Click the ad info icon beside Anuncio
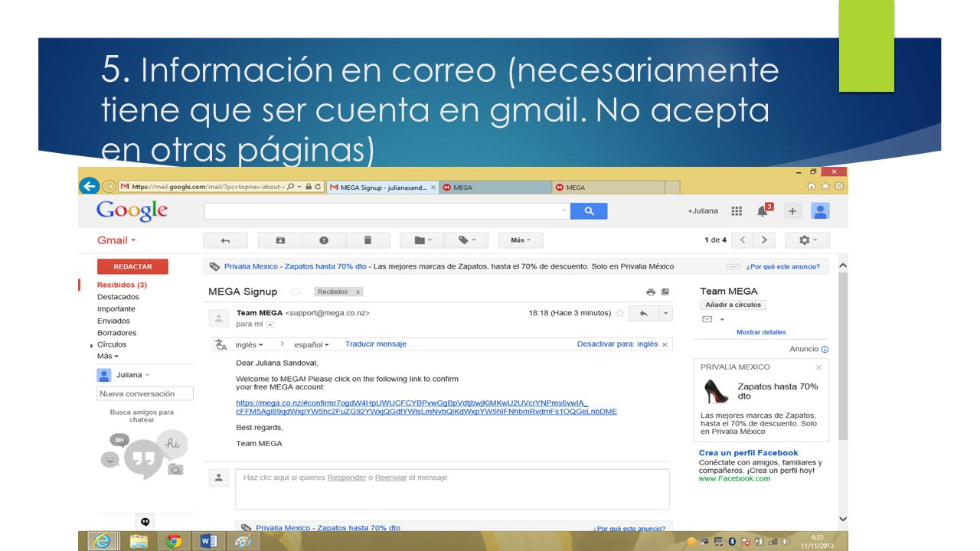This screenshot has height=551, width=980. 825,349
